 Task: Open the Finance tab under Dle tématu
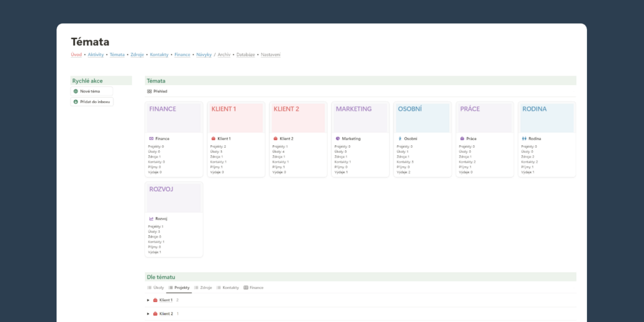(x=254, y=287)
